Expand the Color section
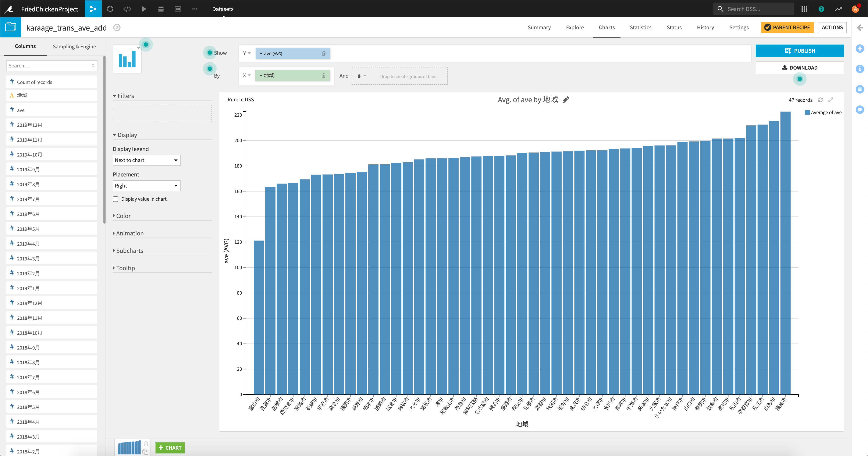 [123, 216]
